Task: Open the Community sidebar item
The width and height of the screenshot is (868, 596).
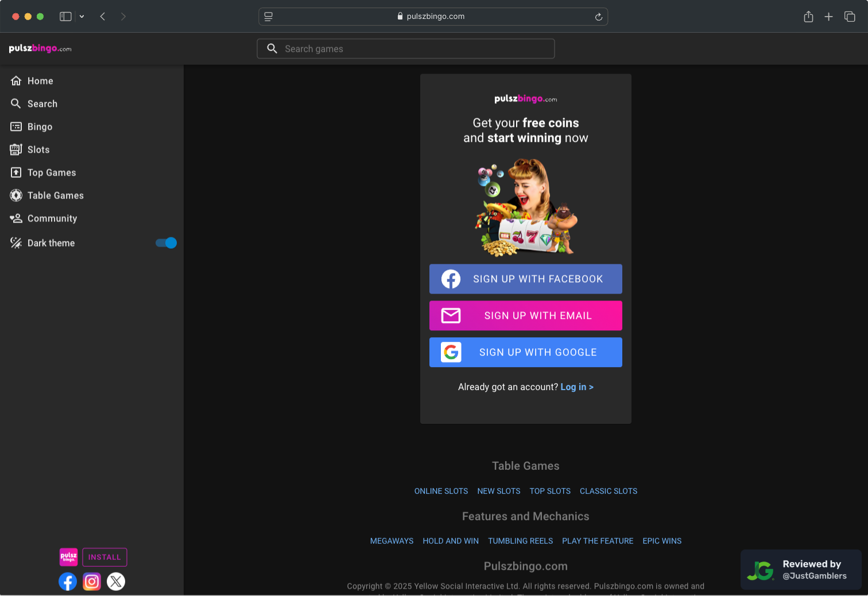Action: pyautogui.click(x=92, y=219)
